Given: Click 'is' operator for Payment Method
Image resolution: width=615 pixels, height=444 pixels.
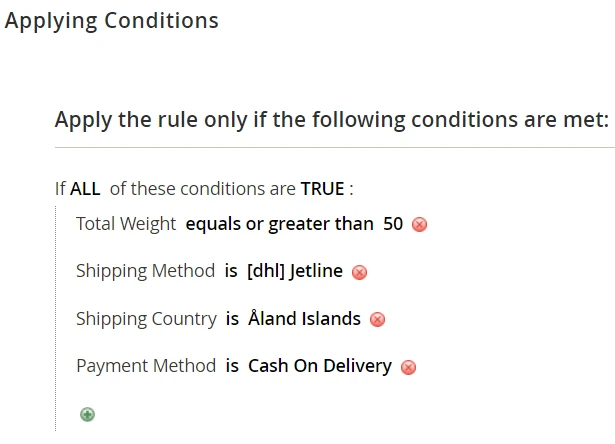Looking at the screenshot, I should point(232,366).
